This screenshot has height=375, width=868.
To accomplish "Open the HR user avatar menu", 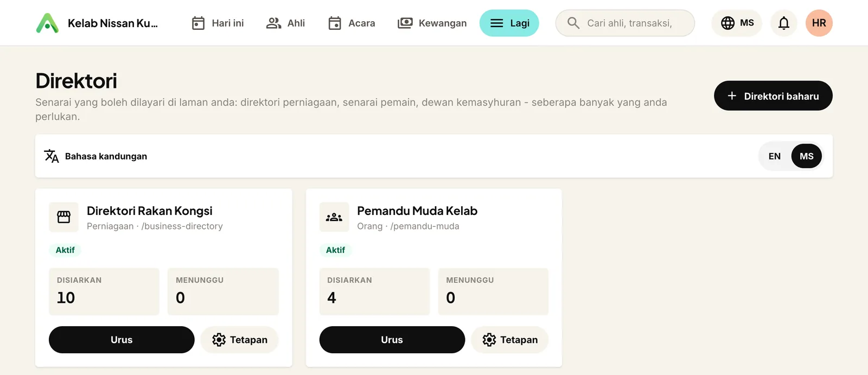I will pyautogui.click(x=819, y=23).
